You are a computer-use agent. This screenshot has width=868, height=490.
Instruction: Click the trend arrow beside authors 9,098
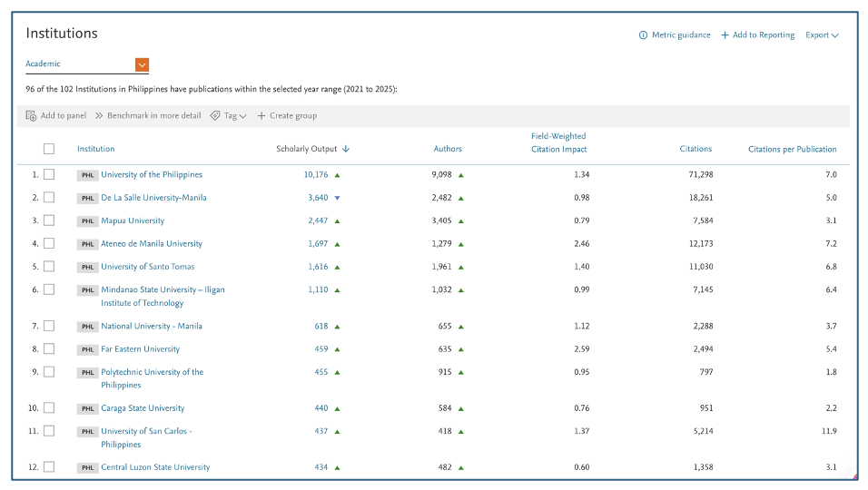[x=460, y=175]
